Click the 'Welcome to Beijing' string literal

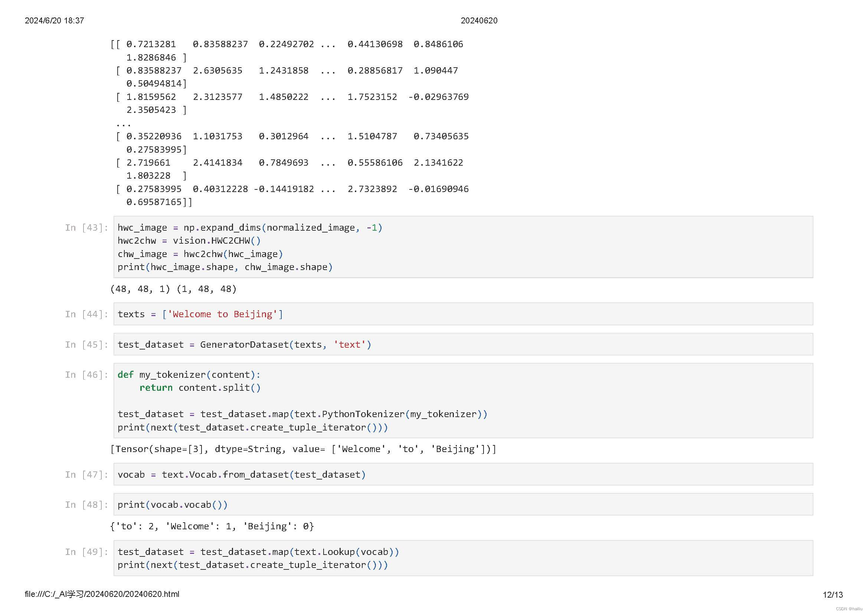(222, 314)
